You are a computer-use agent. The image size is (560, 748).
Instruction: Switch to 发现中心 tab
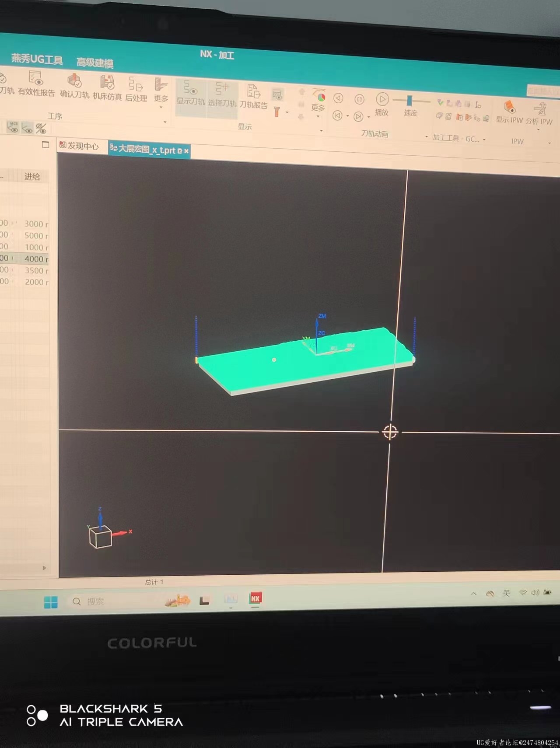[x=79, y=146]
